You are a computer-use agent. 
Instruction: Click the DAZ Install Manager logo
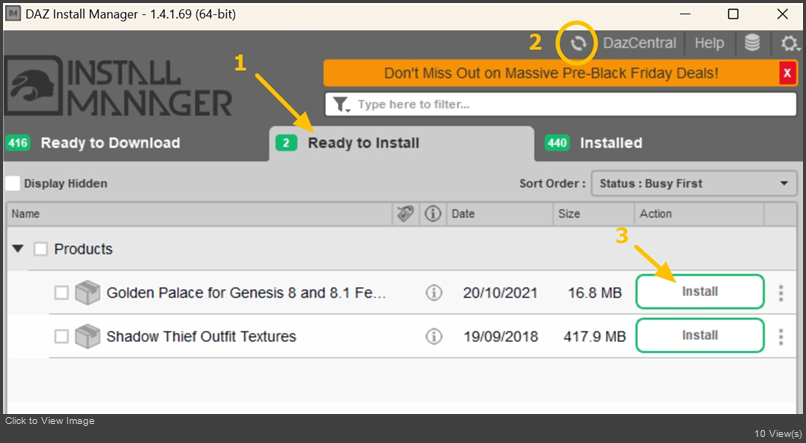pos(118,86)
